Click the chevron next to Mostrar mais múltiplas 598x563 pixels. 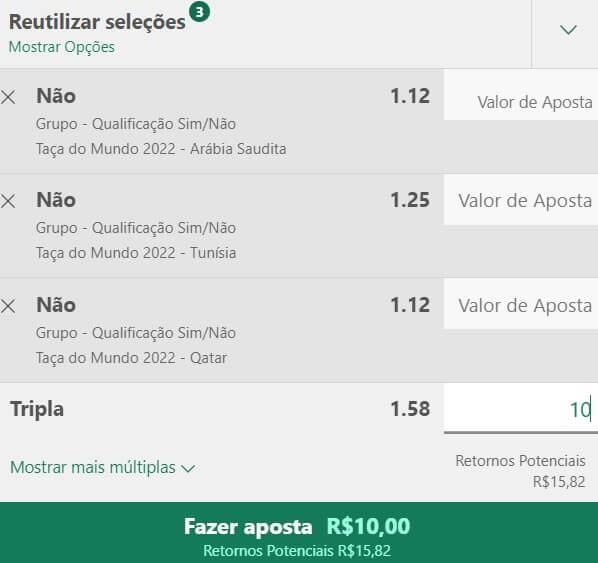pyautogui.click(x=188, y=468)
